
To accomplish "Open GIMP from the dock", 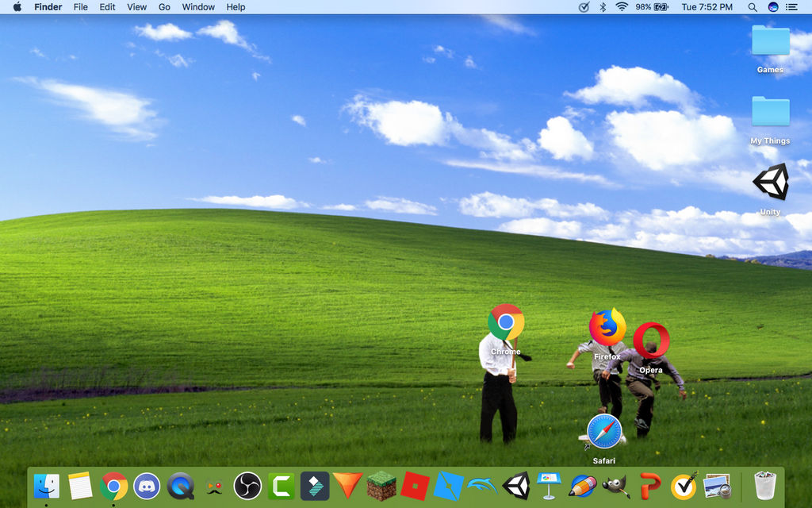I will (616, 487).
